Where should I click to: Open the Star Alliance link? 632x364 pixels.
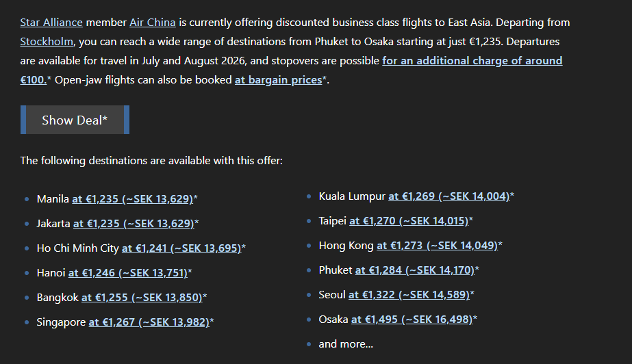point(51,22)
